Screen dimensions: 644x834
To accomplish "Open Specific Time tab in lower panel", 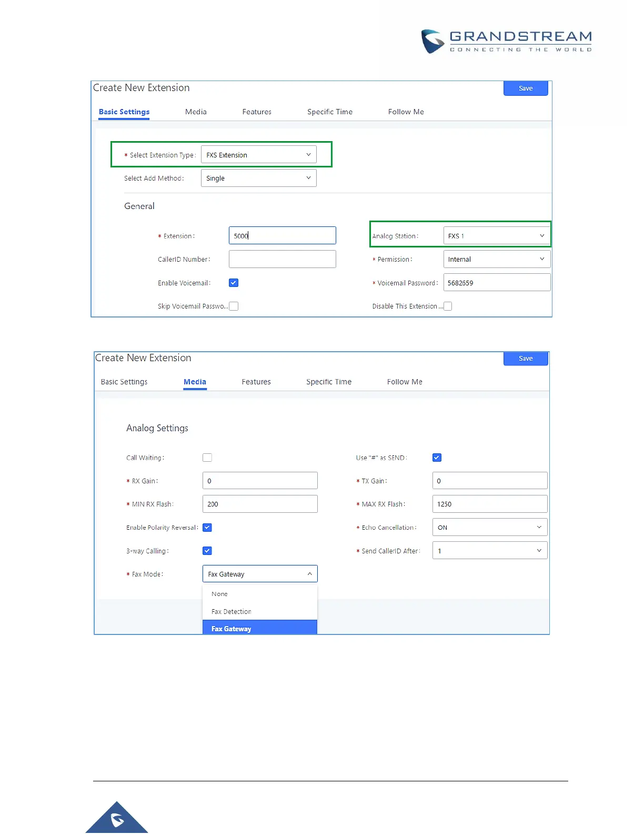I will [329, 382].
